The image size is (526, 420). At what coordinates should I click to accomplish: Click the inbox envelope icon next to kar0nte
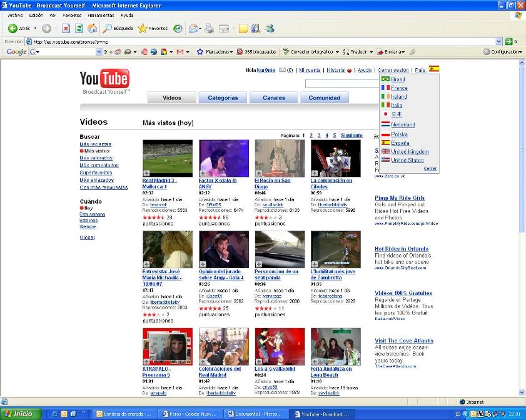(x=282, y=70)
